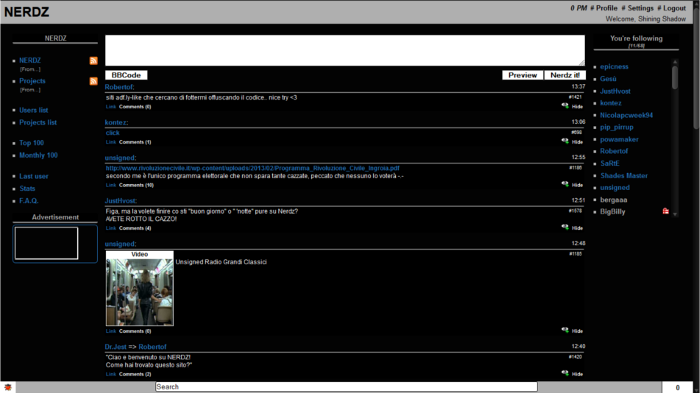This screenshot has height=393, width=700.
Task: Click lurk icon on unsigned's PDF link post
Action: point(565,184)
